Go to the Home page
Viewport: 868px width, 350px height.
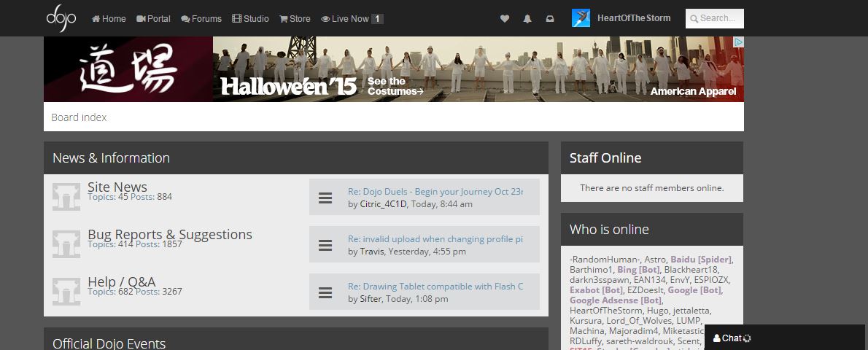coord(109,19)
